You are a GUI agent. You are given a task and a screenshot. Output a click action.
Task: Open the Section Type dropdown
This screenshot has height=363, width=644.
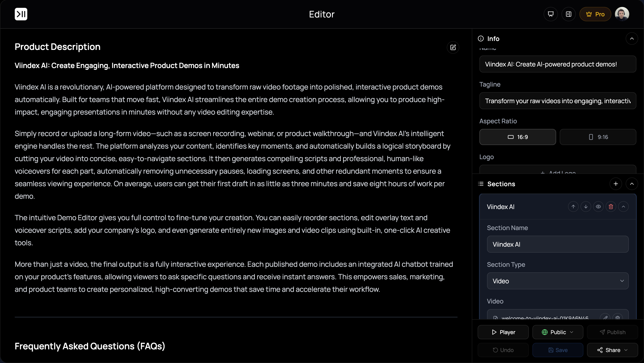(557, 281)
